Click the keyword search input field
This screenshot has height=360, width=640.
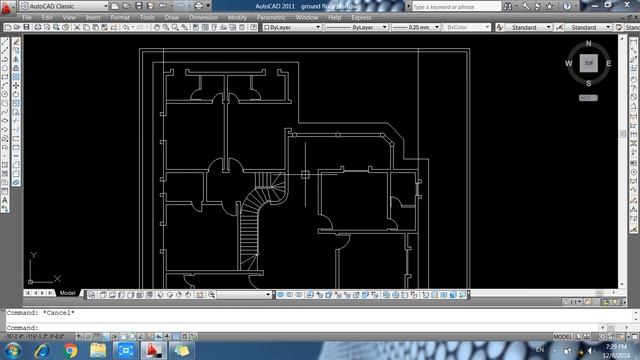click(456, 7)
